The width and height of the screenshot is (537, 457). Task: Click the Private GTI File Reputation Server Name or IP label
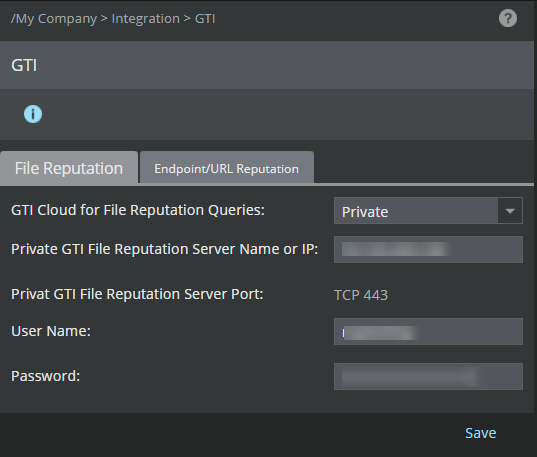click(x=164, y=249)
